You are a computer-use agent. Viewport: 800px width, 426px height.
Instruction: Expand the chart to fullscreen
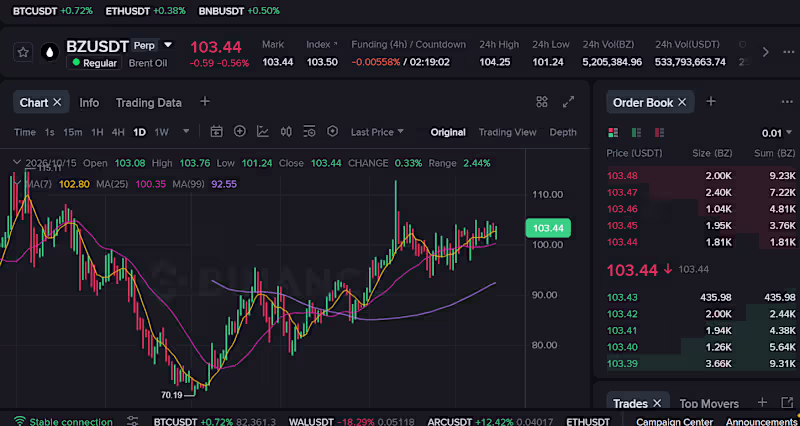(x=568, y=102)
